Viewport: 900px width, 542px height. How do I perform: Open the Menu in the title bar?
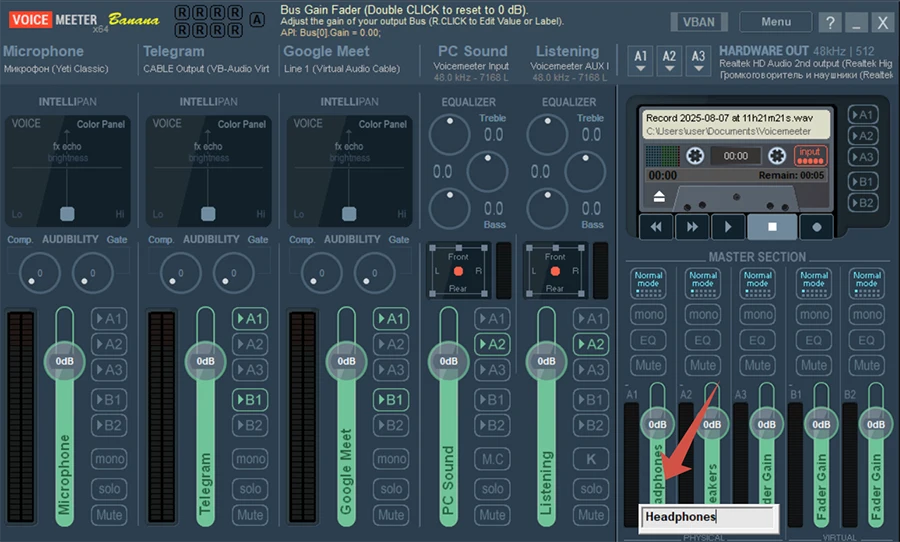[x=775, y=22]
